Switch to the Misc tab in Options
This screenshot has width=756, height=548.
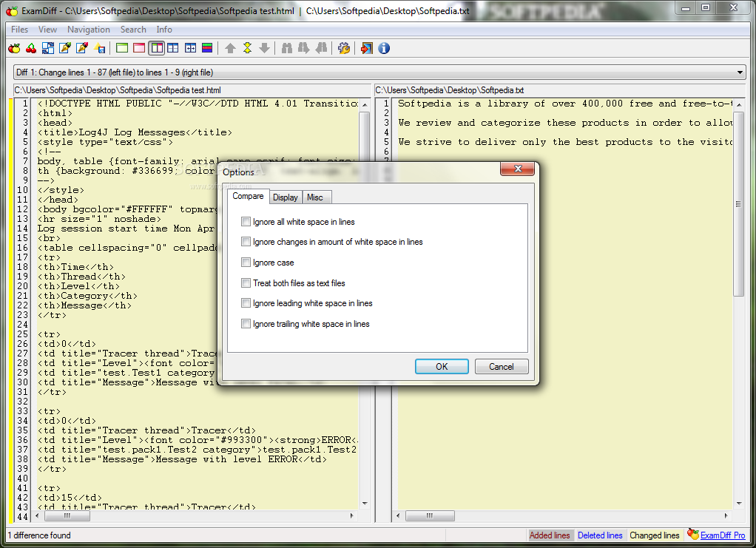(x=315, y=197)
